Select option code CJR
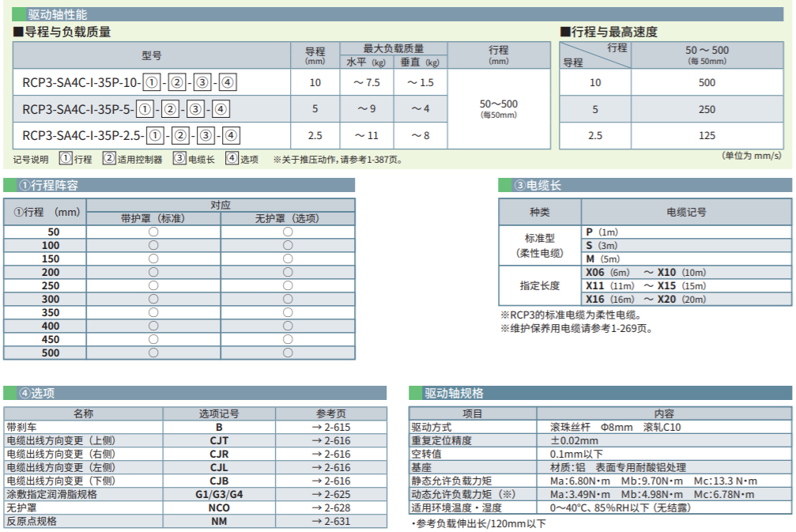Screen dimensions: 796x532 [x=219, y=455]
